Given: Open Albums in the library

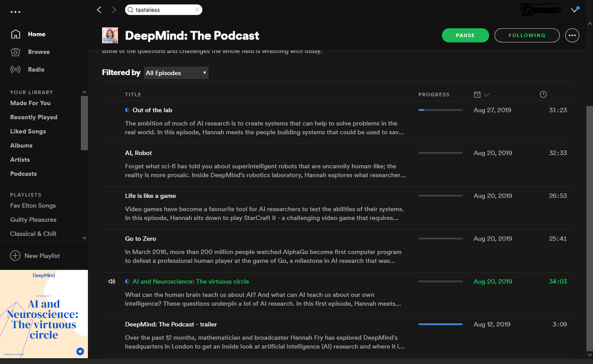Looking at the screenshot, I should tap(21, 146).
